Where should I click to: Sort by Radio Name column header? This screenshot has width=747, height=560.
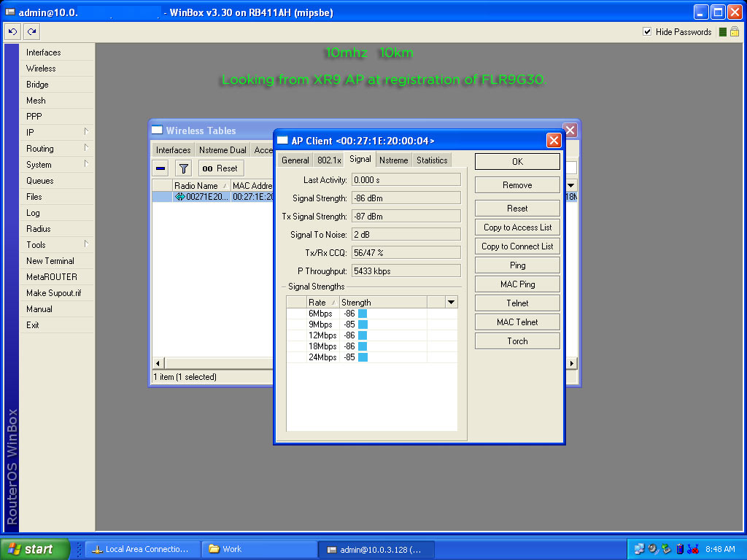click(x=201, y=186)
